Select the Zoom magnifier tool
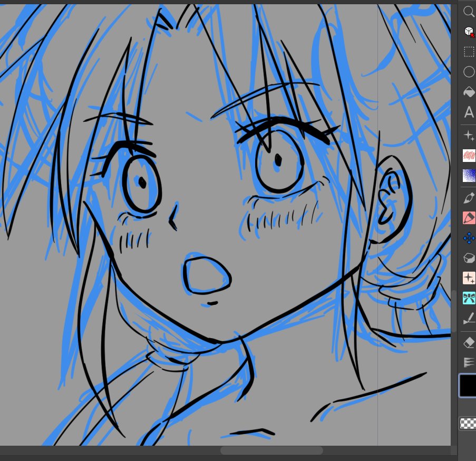Screen dimensions: 476x461 click(469, 12)
